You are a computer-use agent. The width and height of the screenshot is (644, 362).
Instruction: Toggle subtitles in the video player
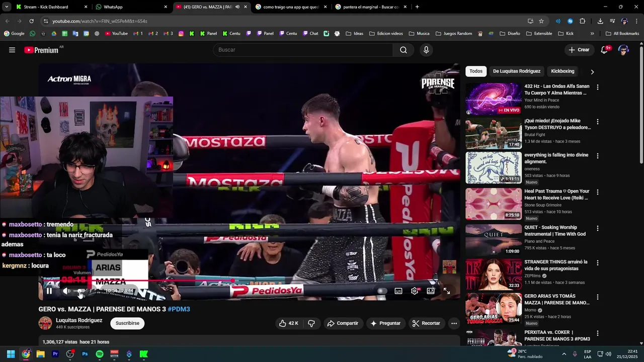pos(398,291)
